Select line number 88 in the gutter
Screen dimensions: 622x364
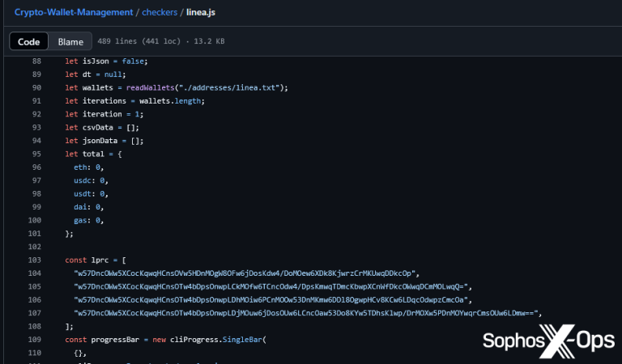[36, 61]
